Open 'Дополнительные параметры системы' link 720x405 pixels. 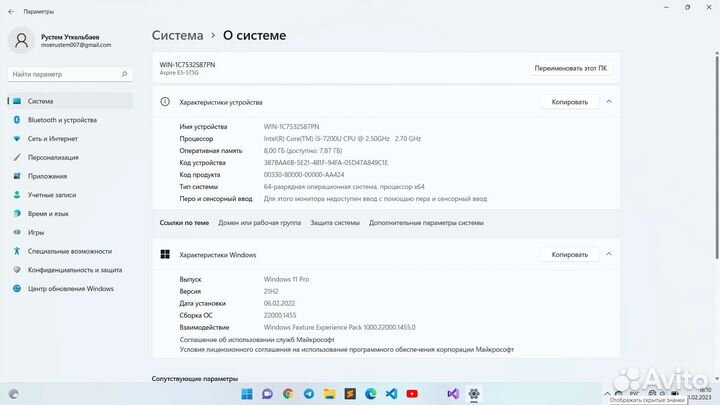pos(426,223)
